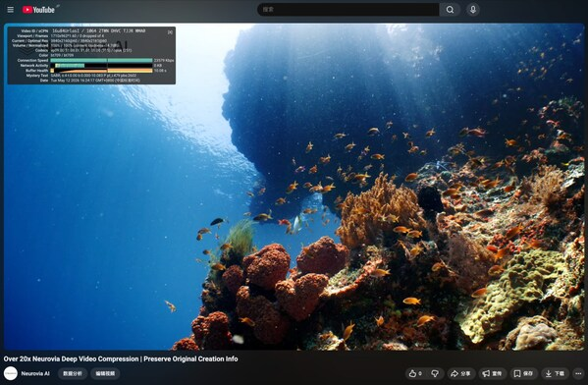Focus the YouTube search field

(348, 10)
